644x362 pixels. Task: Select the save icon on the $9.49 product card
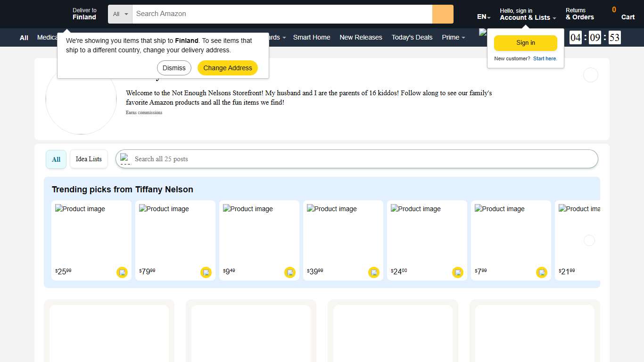290,272
